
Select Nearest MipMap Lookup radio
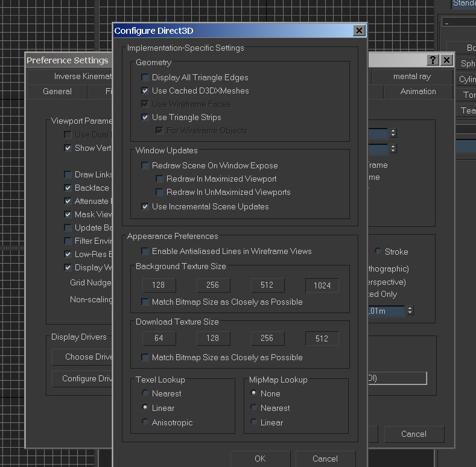click(253, 407)
